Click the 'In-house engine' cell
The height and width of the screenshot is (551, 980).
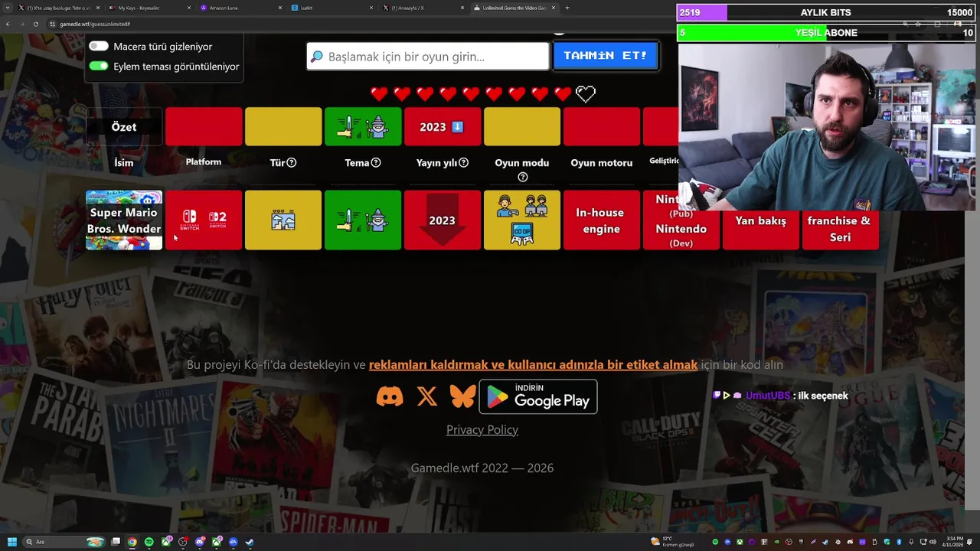[602, 220]
